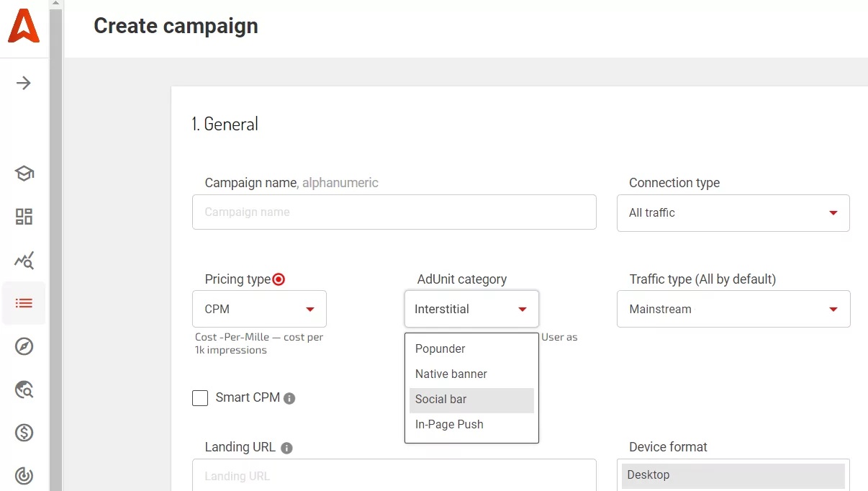This screenshot has height=491, width=868.
Task: Open the graduation cap academy icon
Action: pos(24,174)
